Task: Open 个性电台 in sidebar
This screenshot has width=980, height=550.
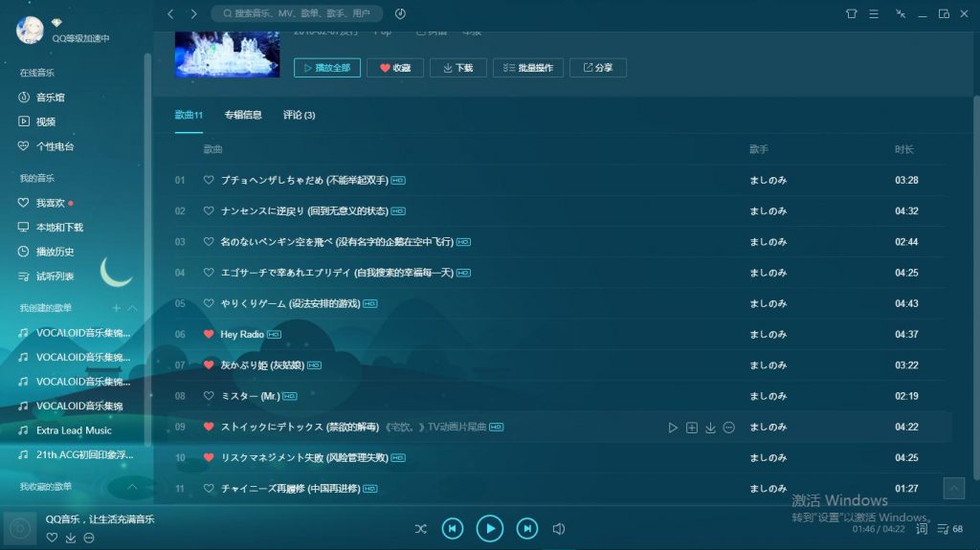Action: pos(46,146)
